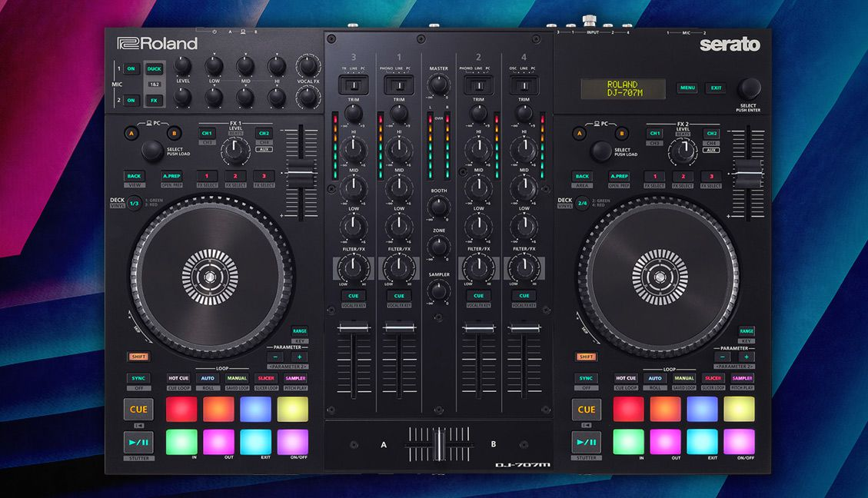Hit play/pause on deck 2/4
The height and width of the screenshot is (498, 868).
pyautogui.click(x=587, y=442)
